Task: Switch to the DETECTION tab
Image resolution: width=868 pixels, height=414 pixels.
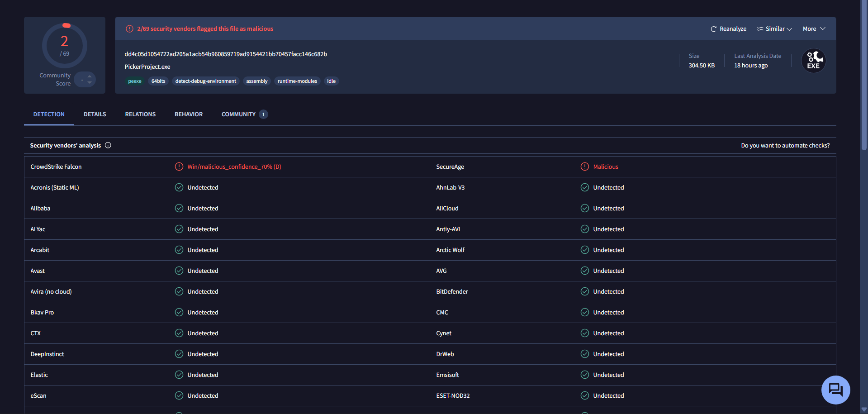Action: (49, 114)
